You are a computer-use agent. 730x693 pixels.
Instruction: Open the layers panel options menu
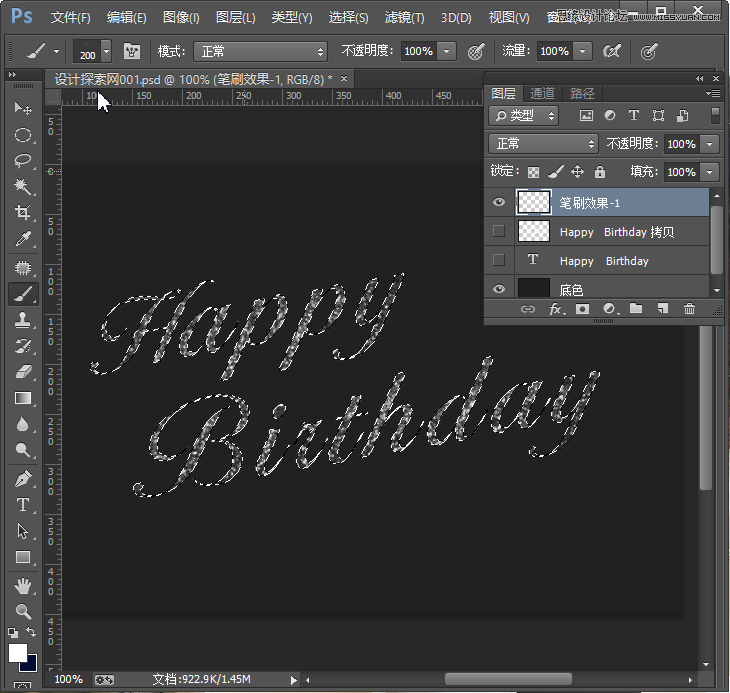click(713, 94)
